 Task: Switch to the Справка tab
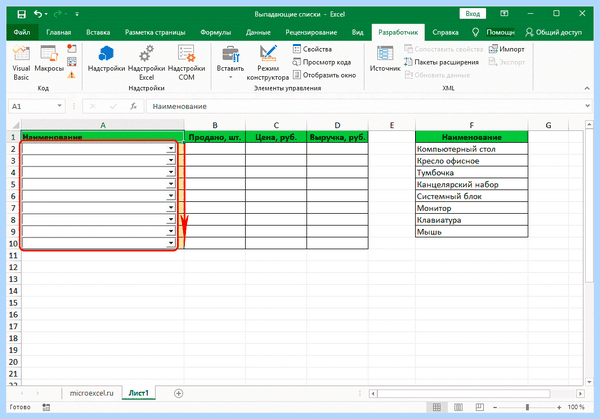445,32
